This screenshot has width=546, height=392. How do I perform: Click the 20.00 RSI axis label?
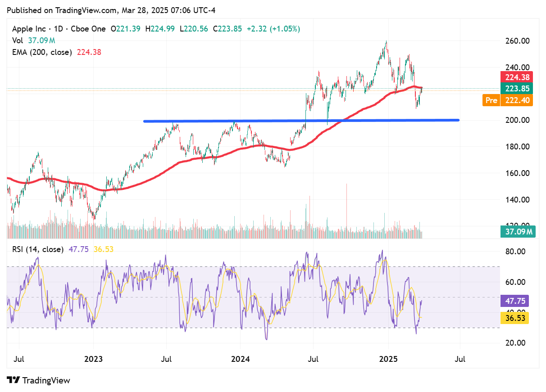(x=514, y=343)
